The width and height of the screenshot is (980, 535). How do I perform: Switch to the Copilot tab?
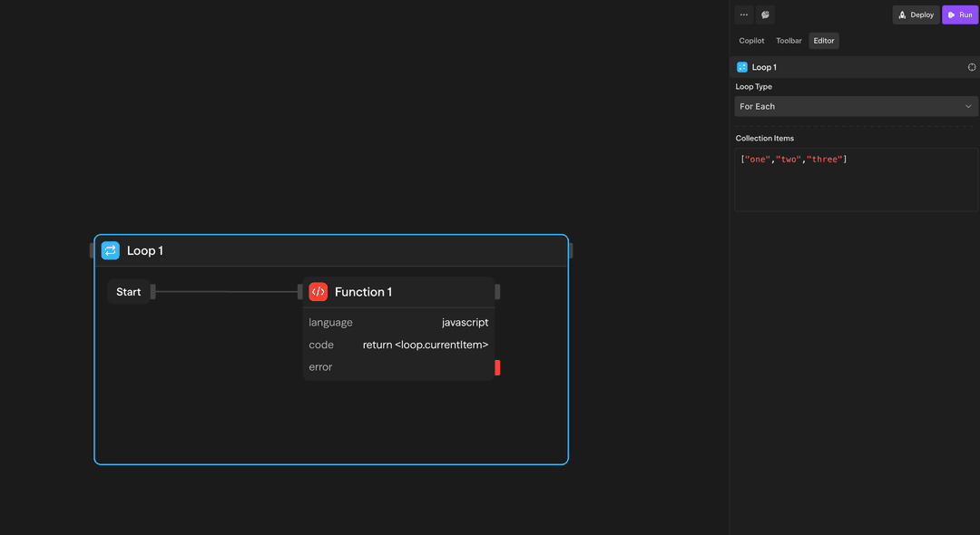point(751,41)
